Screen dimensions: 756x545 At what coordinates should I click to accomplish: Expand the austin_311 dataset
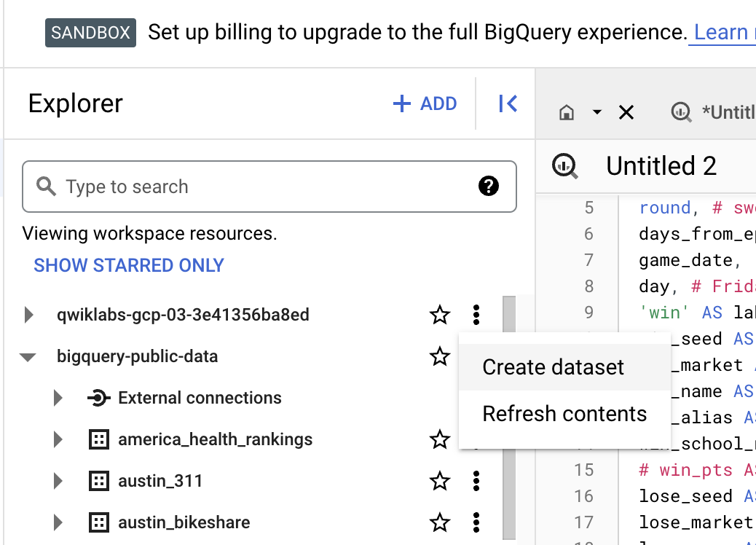[58, 481]
